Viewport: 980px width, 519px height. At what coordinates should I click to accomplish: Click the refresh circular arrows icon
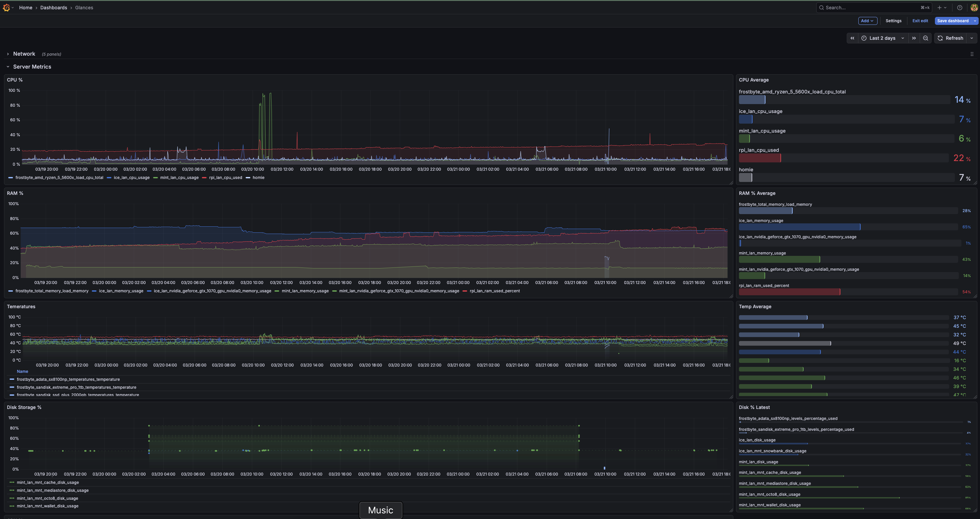[x=940, y=38]
